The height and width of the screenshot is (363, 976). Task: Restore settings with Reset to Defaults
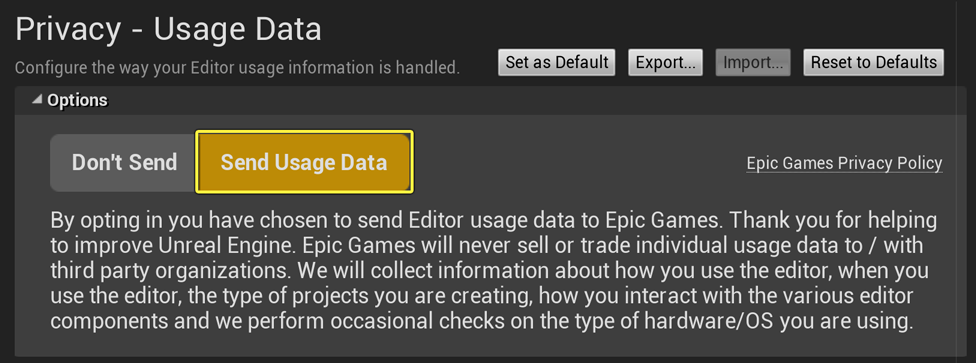873,62
